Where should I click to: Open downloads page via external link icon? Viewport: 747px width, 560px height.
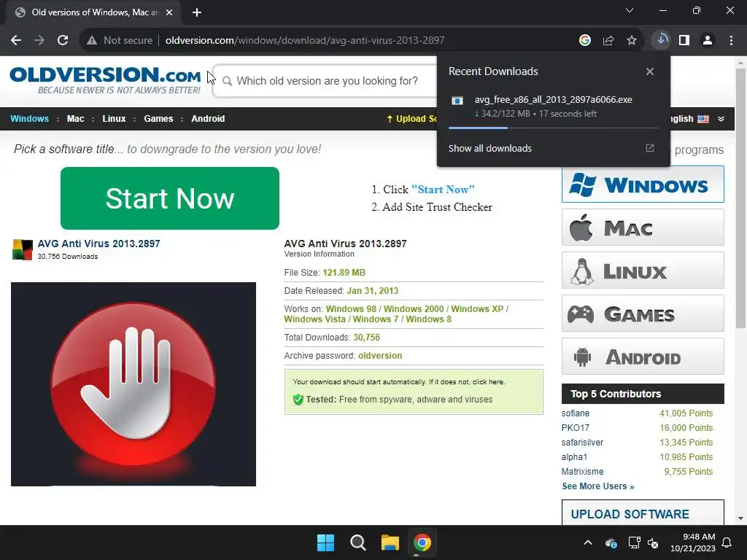point(650,148)
